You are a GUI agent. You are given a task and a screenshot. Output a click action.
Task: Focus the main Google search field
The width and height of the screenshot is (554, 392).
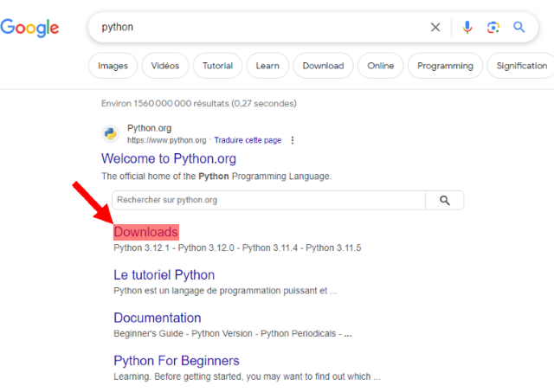(261, 27)
